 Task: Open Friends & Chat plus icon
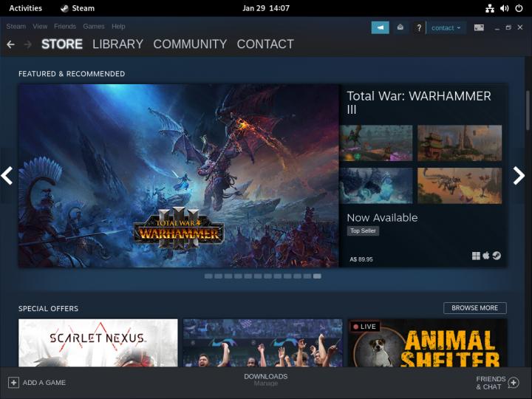coord(514,383)
